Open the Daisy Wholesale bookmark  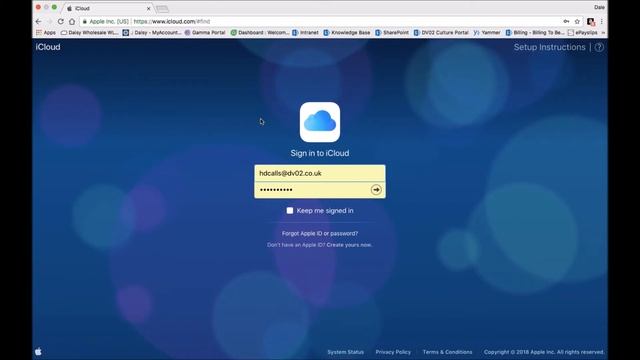(x=89, y=33)
